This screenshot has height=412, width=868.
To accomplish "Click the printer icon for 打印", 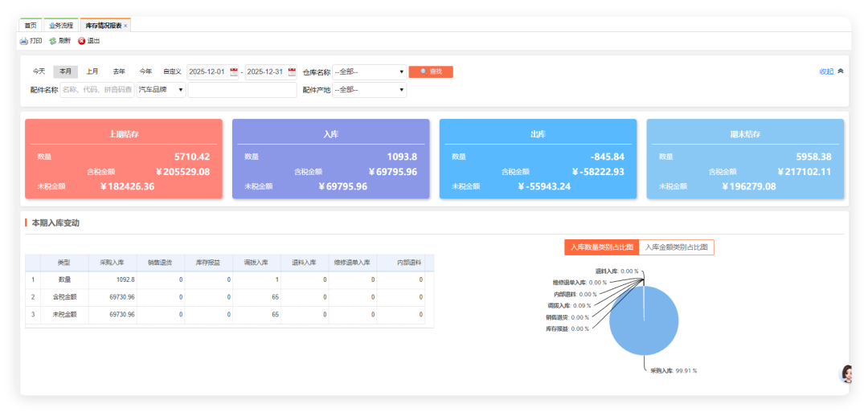I will click(x=24, y=41).
